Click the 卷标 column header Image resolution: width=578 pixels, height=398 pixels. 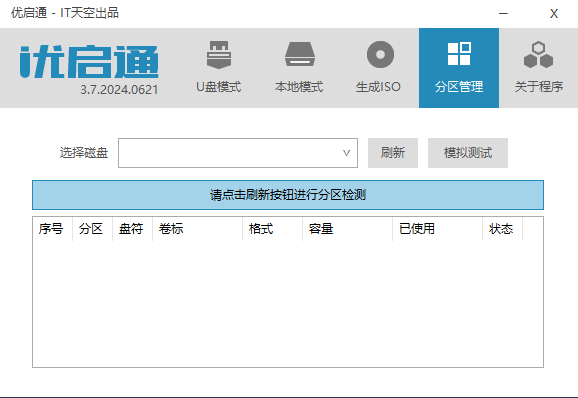coord(197,229)
